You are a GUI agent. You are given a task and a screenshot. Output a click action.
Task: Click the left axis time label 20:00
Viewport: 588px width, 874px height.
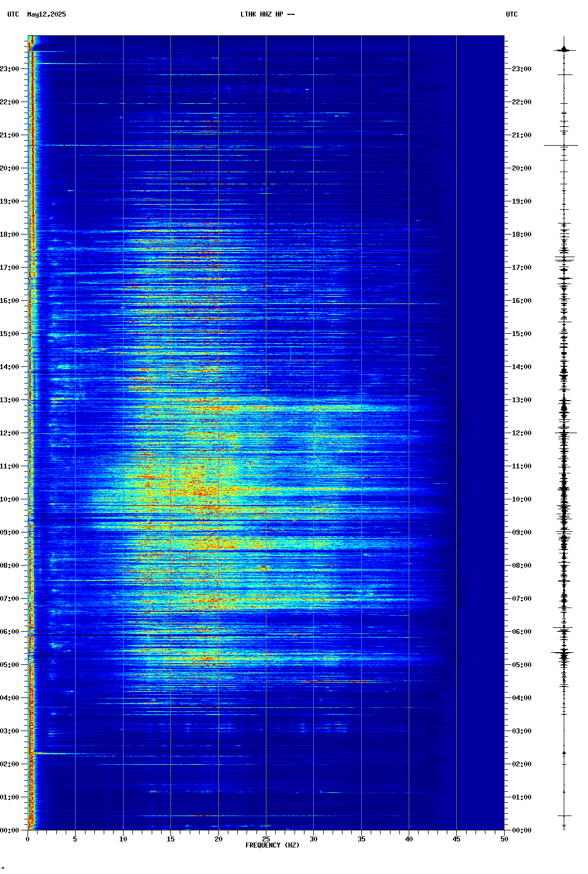pyautogui.click(x=9, y=168)
